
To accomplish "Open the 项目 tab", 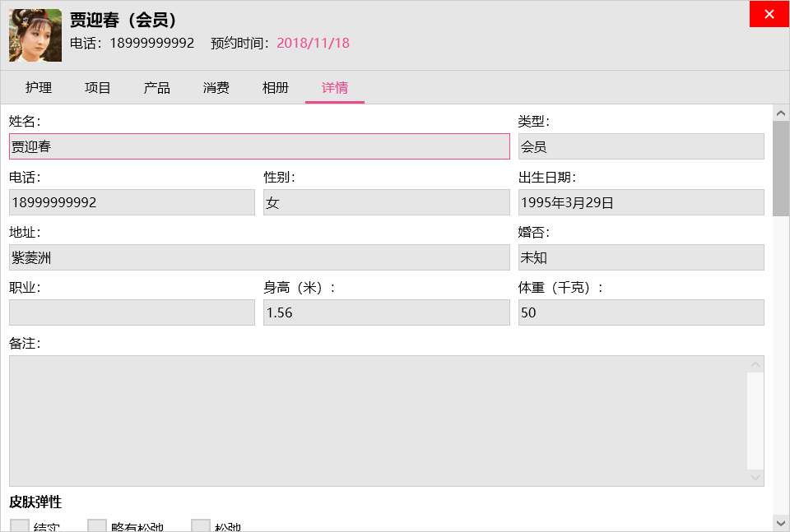I will [98, 88].
